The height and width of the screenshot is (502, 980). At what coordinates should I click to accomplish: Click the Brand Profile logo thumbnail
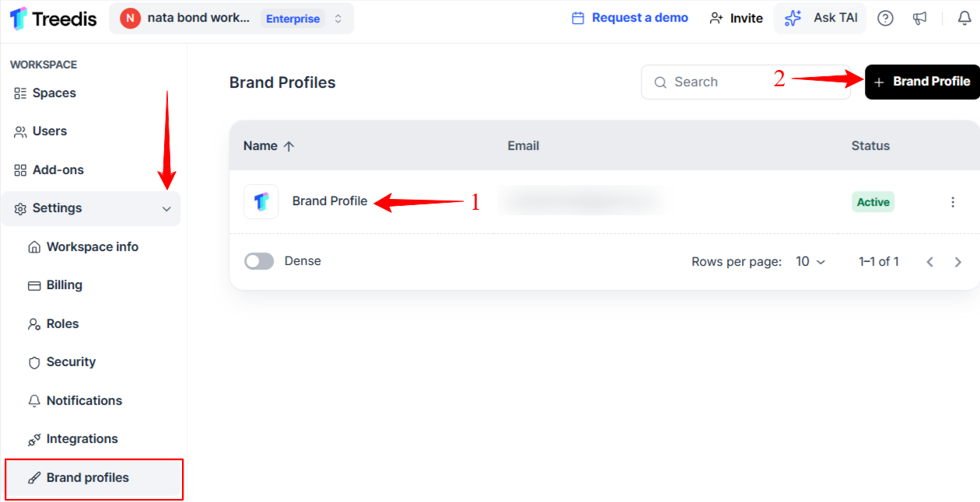(261, 202)
